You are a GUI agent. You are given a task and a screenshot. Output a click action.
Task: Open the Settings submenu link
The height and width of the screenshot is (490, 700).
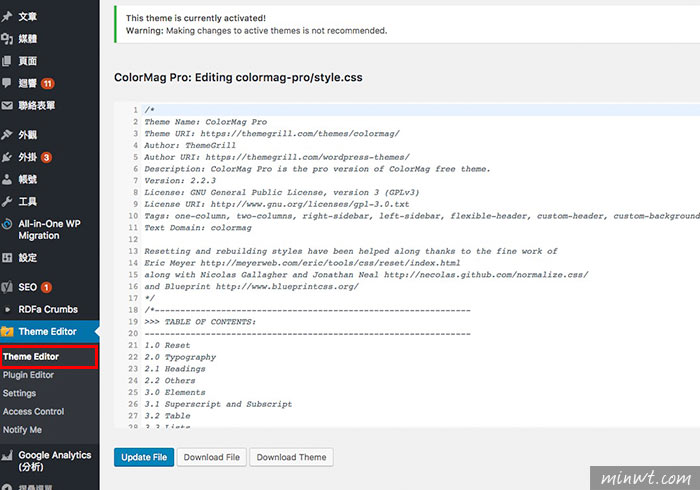tap(19, 393)
